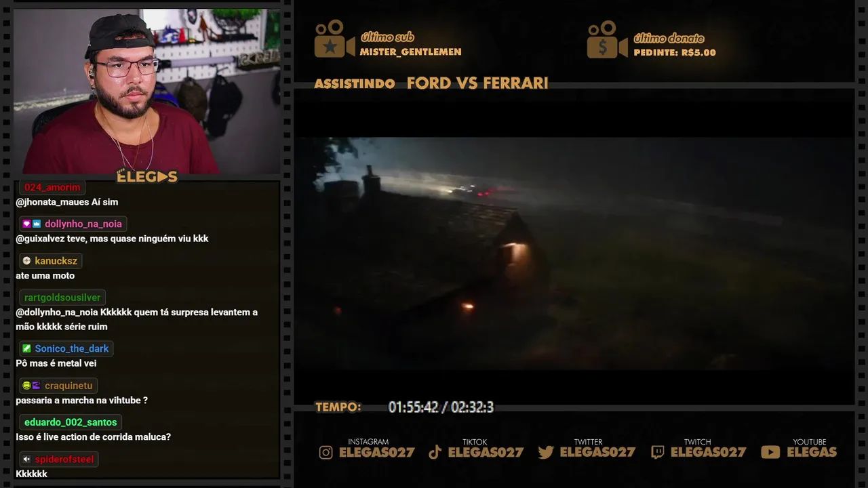The image size is (868, 488).
Task: Click dollynho_na_noia's chat badges
Action: pos(32,224)
